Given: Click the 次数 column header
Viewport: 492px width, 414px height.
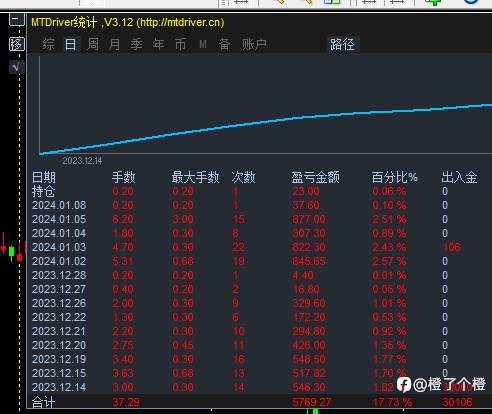Looking at the screenshot, I should 243,177.
